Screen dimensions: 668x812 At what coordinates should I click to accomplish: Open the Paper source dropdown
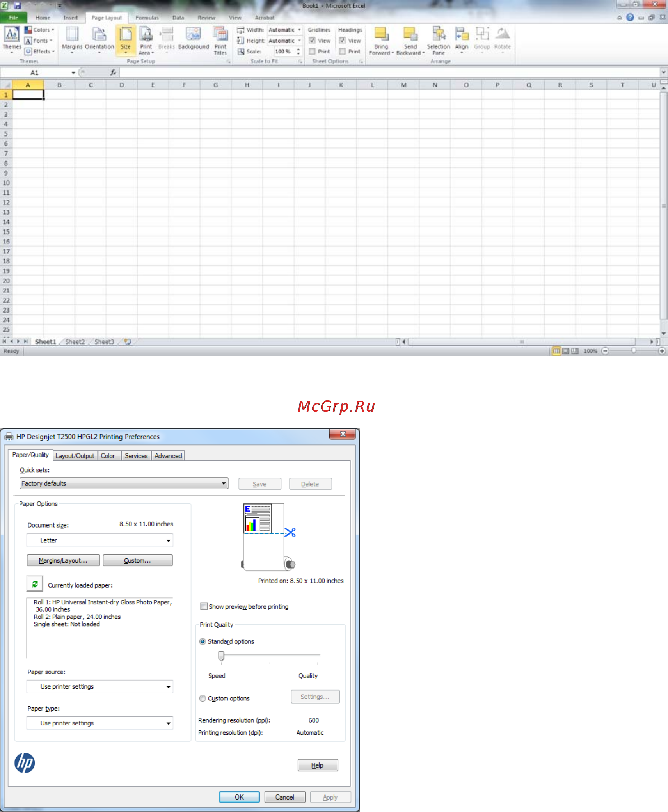click(100, 687)
